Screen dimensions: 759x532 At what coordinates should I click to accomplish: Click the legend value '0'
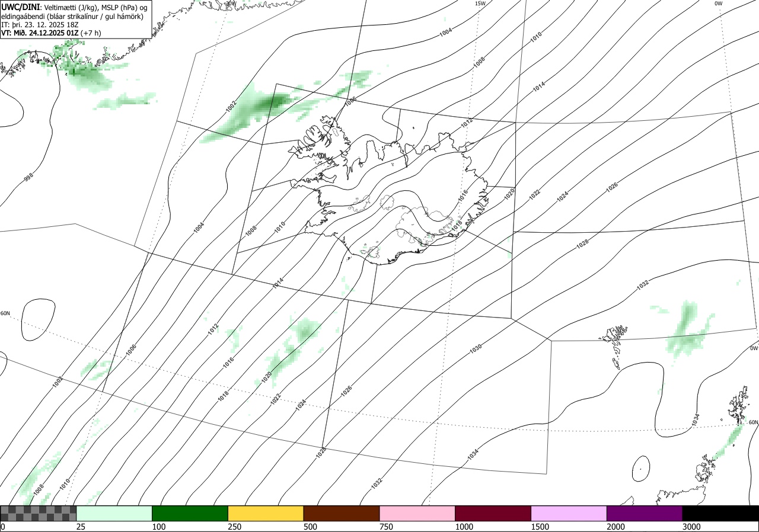3,527
